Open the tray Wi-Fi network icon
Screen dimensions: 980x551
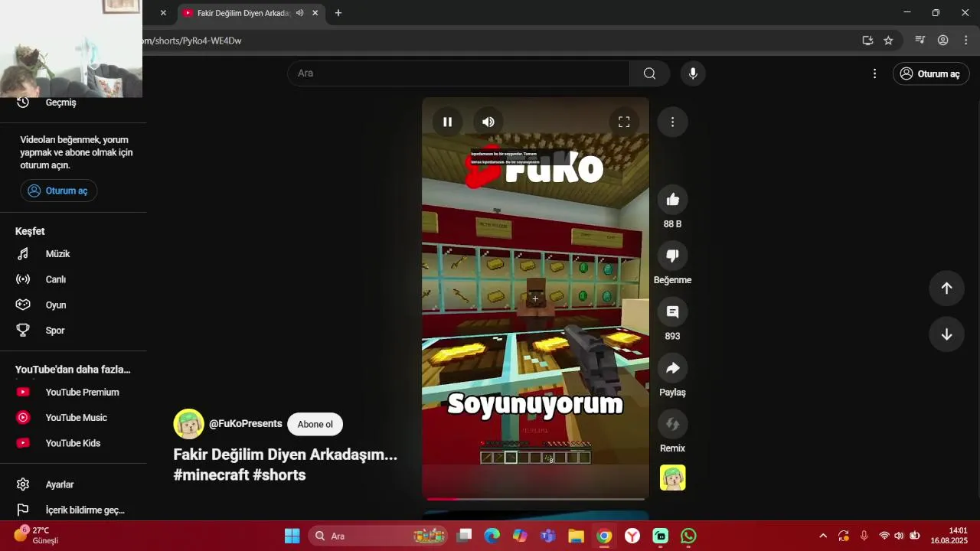[x=884, y=536]
